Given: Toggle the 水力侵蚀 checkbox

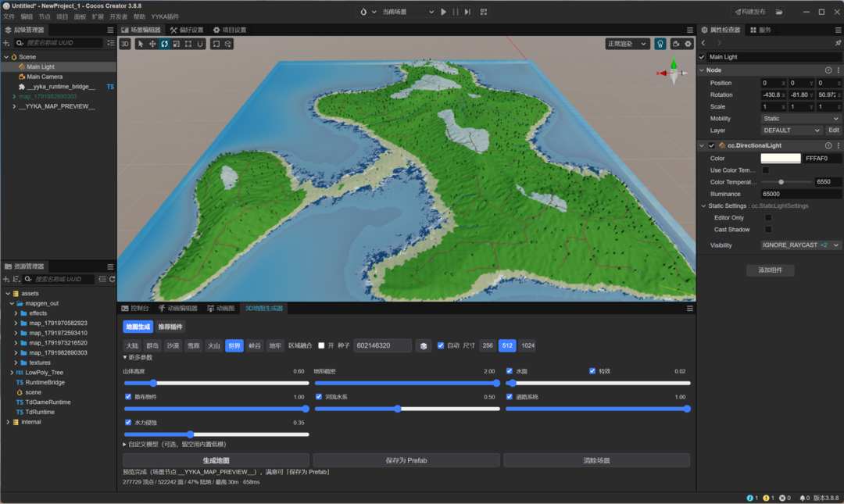Looking at the screenshot, I should point(128,422).
